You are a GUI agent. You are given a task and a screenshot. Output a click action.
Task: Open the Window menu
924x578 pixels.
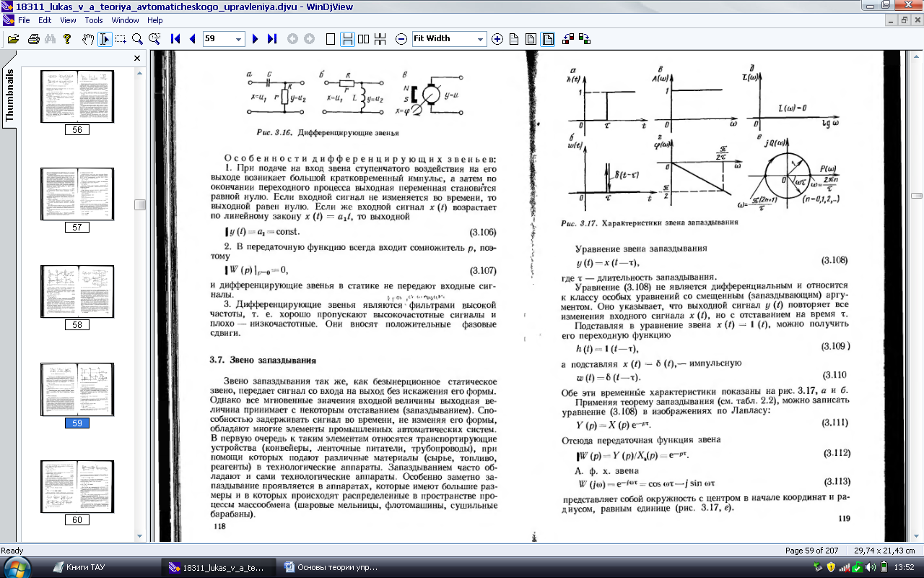(x=126, y=20)
